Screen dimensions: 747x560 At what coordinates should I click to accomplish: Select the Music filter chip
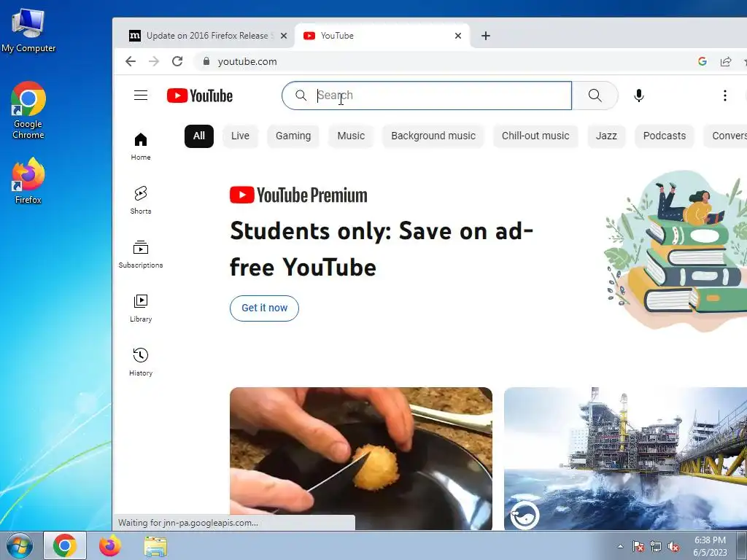click(x=351, y=136)
